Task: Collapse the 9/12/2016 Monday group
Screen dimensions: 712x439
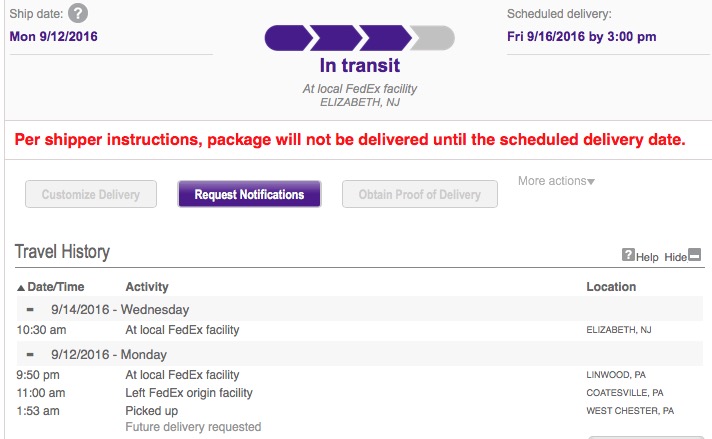Action: point(30,355)
